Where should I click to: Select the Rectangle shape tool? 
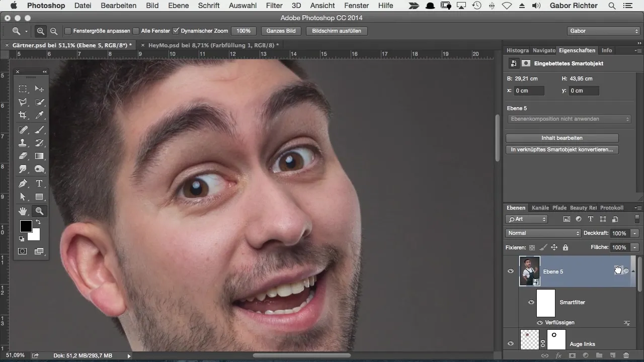pos(39,197)
